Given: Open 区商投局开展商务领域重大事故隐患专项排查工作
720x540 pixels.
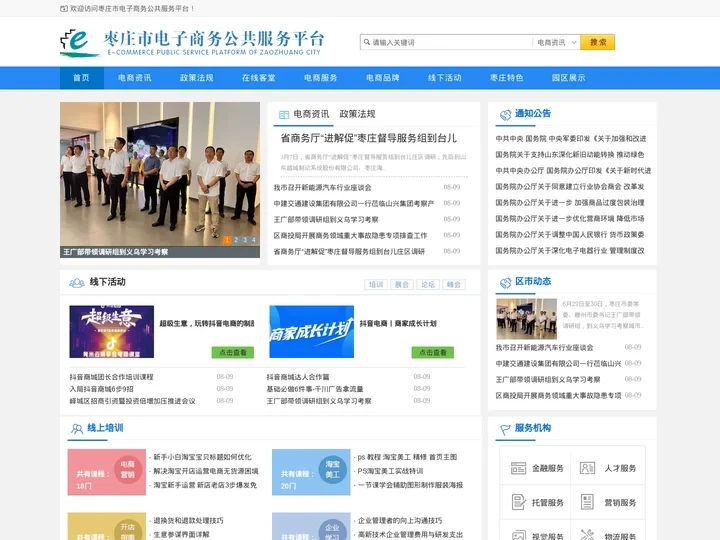Looking at the screenshot, I should pyautogui.click(x=350, y=236).
